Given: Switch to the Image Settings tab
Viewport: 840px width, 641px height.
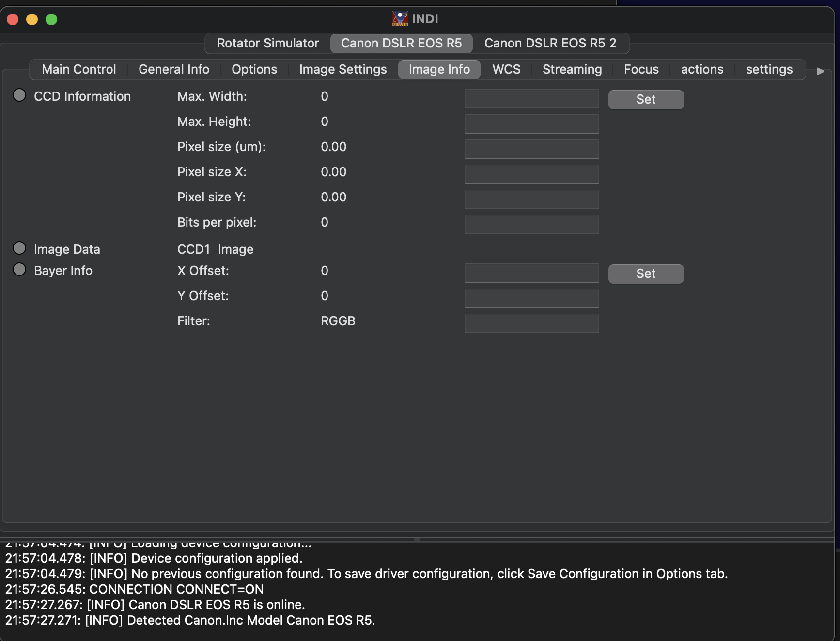Looking at the screenshot, I should pos(342,70).
